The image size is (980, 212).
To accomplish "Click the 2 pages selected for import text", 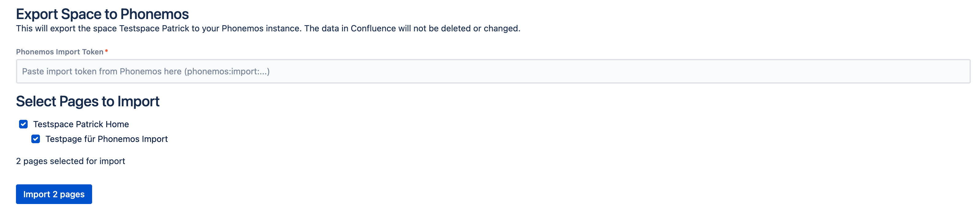I will pos(70,161).
